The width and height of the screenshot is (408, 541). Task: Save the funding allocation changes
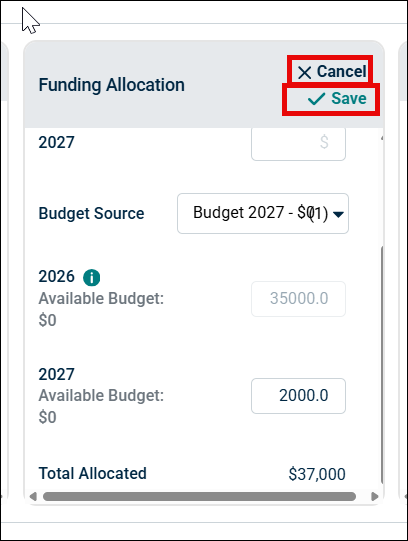[331, 99]
